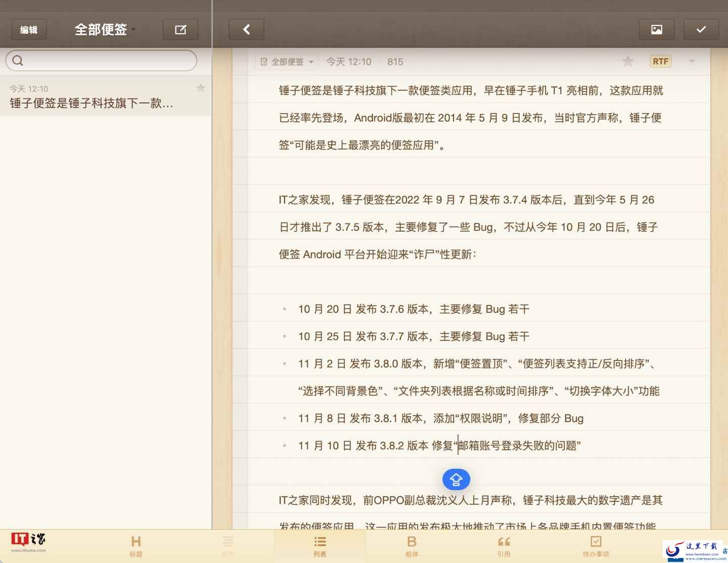Click the paragraph starting 'IT之家同时发现，前OPPO'

(x=471, y=513)
